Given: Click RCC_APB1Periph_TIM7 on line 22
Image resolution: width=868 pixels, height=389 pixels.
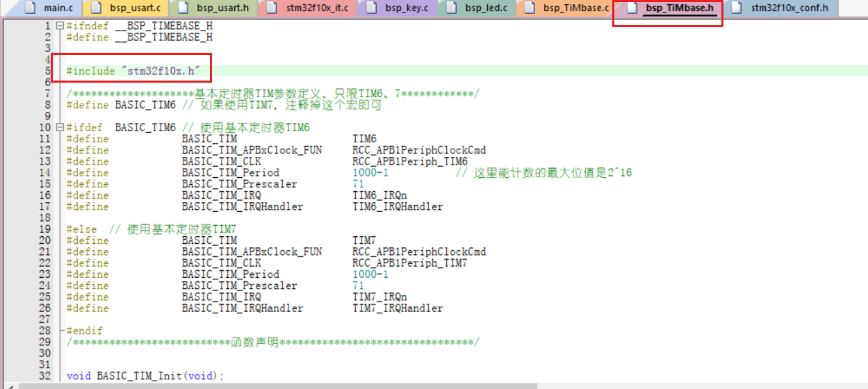Looking at the screenshot, I should (x=410, y=263).
